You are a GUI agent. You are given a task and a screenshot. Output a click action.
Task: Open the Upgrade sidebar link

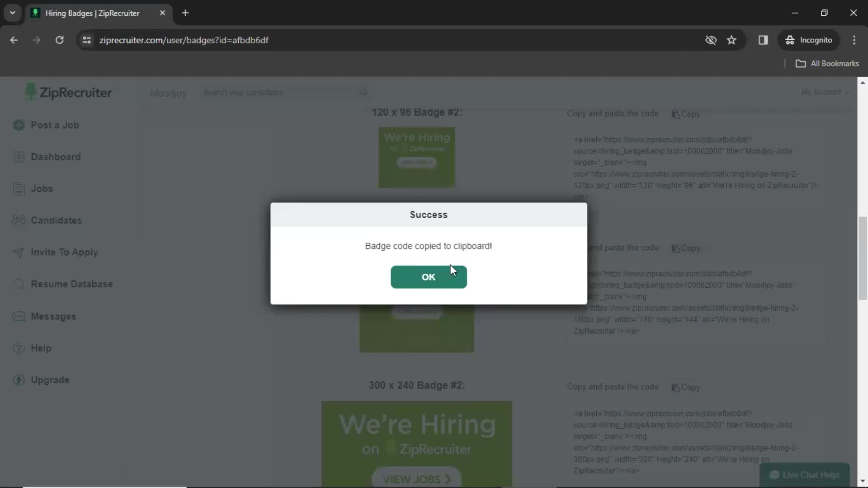tap(50, 380)
